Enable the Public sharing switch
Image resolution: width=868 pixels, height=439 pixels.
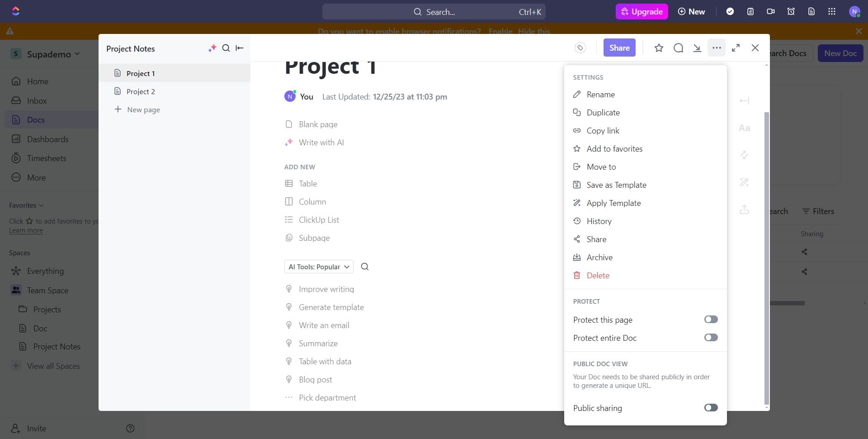[x=711, y=408]
